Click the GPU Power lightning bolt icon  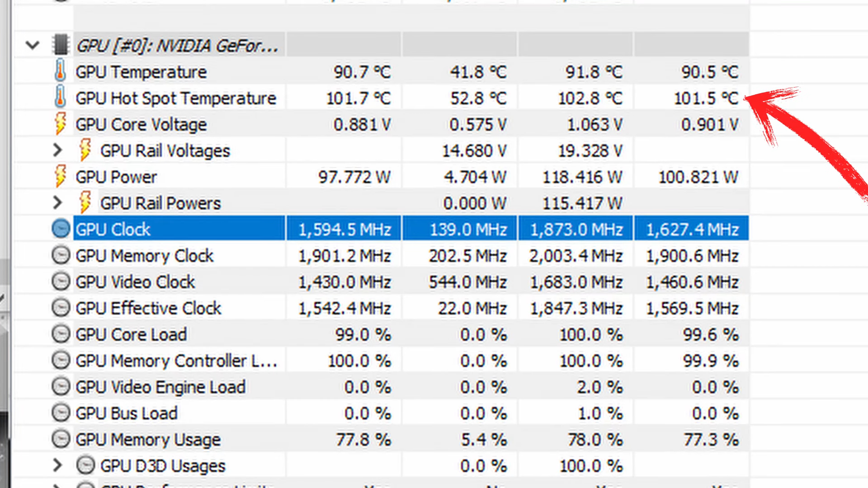(x=61, y=176)
